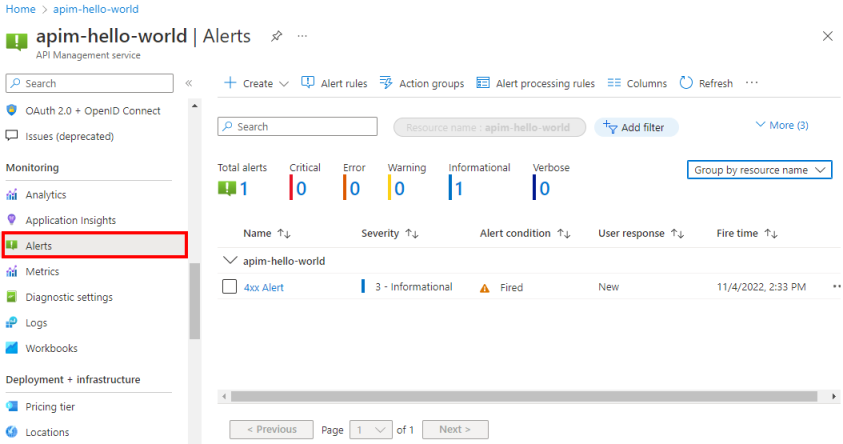Collapse the left navigation menu
The height and width of the screenshot is (444, 843).
click(189, 83)
